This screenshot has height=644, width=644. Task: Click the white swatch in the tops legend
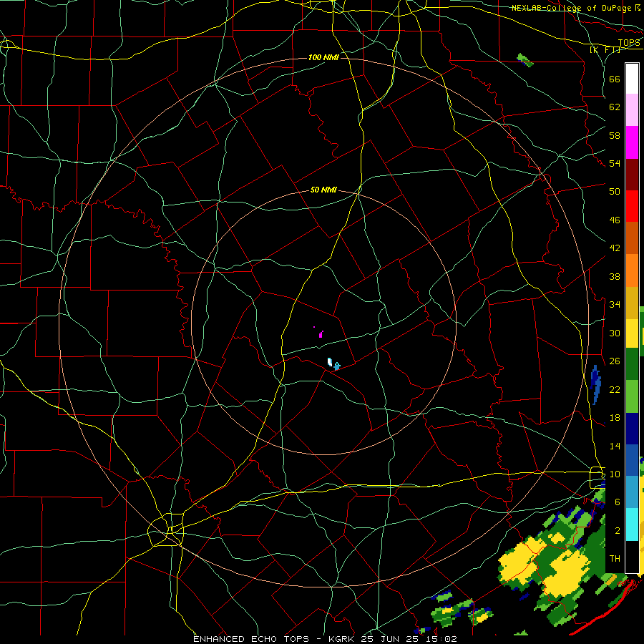632,79
